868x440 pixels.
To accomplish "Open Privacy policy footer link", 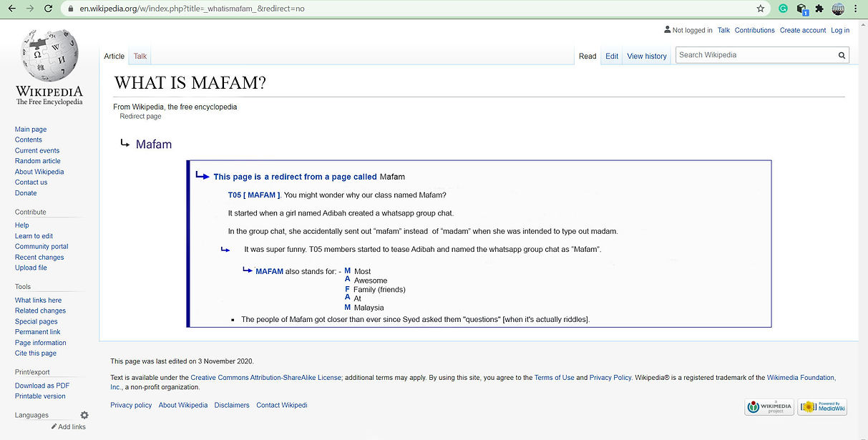I will pos(131,405).
